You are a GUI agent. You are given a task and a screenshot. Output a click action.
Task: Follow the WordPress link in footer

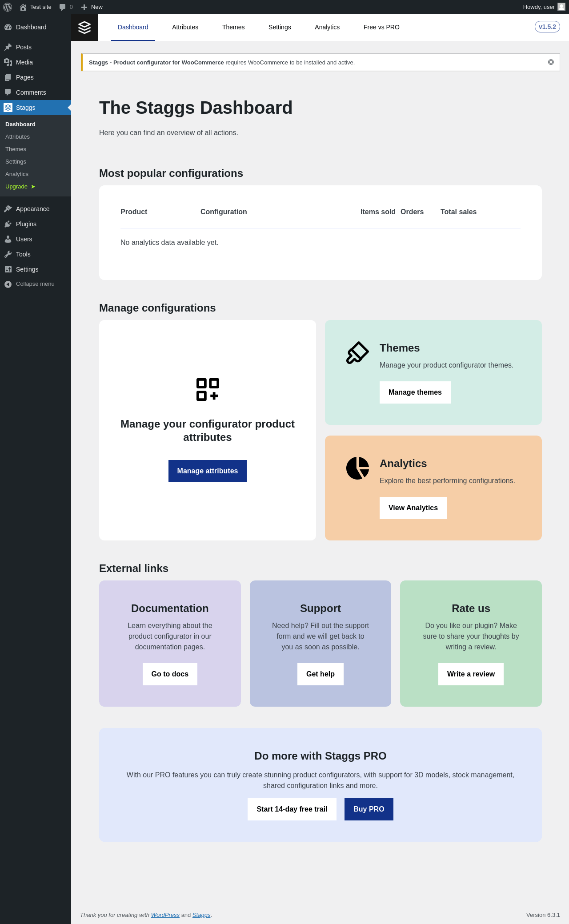point(165,915)
